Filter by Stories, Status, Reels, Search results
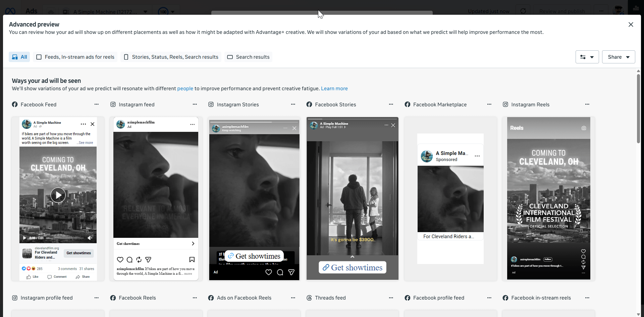The image size is (644, 317). [x=171, y=57]
